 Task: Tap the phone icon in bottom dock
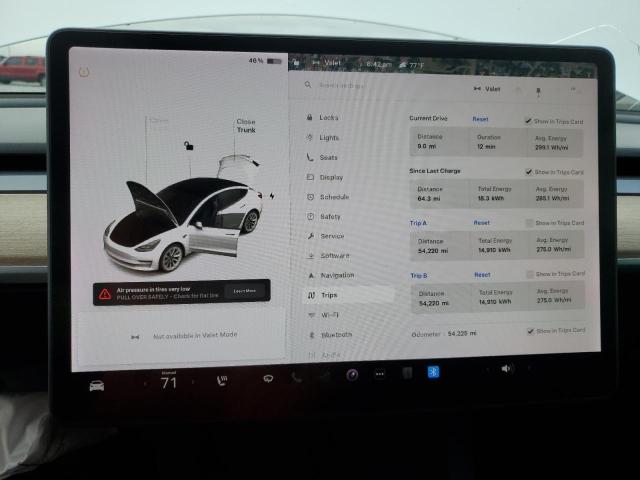pyautogui.click(x=296, y=377)
